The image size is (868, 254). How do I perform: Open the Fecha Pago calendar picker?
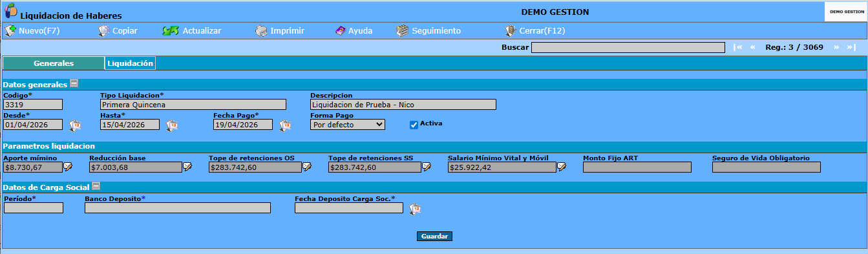(x=284, y=125)
